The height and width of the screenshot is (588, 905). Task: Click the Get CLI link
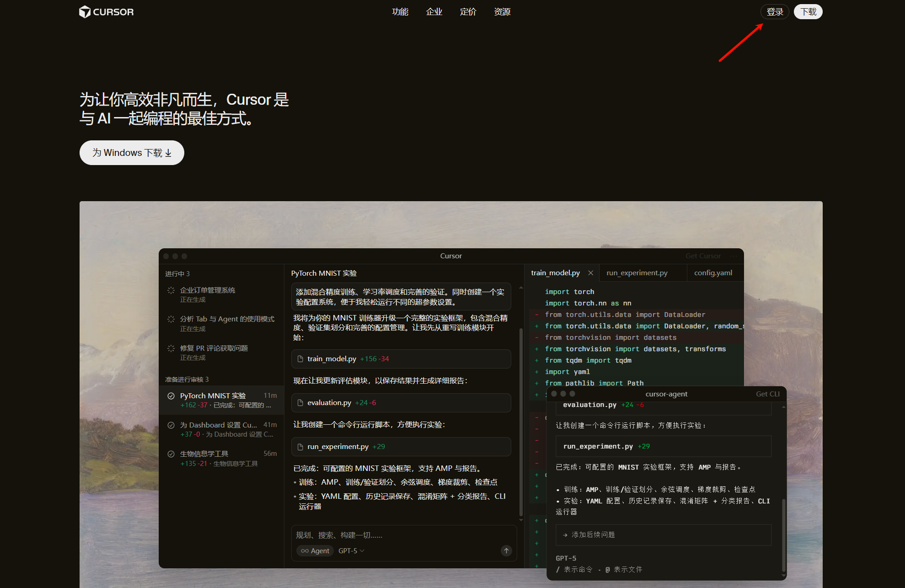pyautogui.click(x=767, y=394)
